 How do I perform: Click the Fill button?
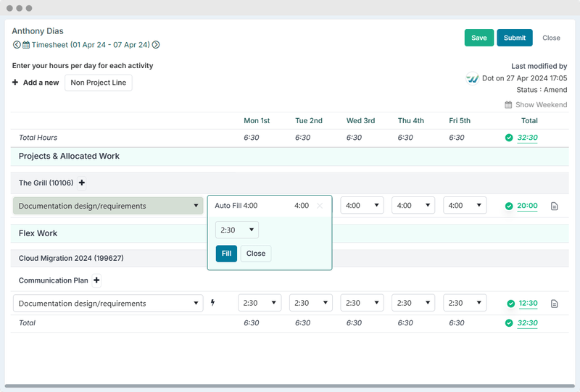click(226, 254)
